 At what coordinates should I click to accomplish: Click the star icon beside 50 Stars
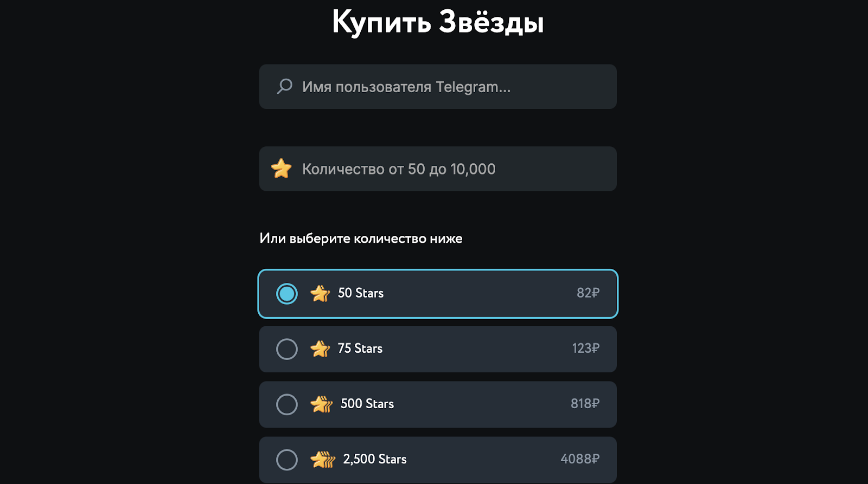click(320, 293)
